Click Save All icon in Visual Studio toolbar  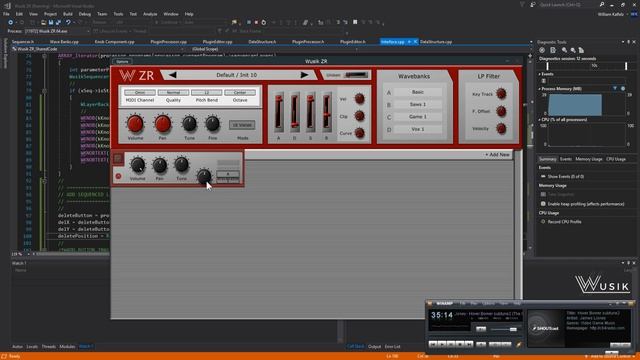point(58,22)
